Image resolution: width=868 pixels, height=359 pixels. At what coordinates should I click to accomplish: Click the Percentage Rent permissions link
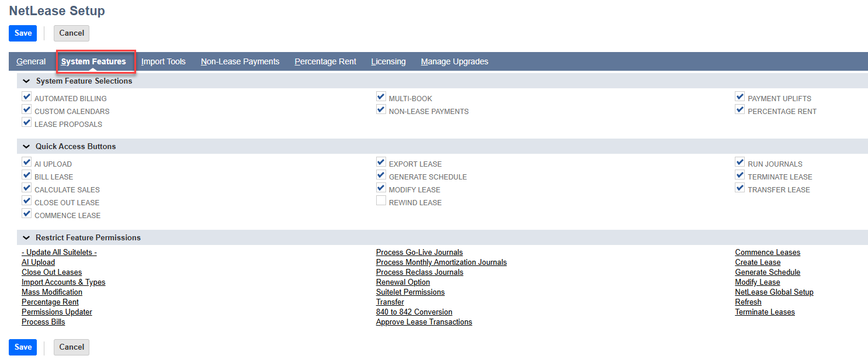(x=50, y=302)
